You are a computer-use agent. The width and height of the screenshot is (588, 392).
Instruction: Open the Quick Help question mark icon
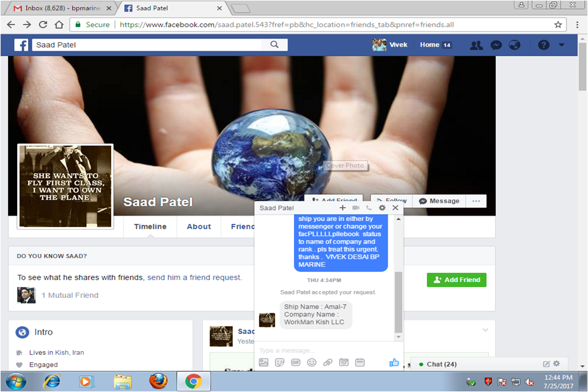tap(543, 45)
